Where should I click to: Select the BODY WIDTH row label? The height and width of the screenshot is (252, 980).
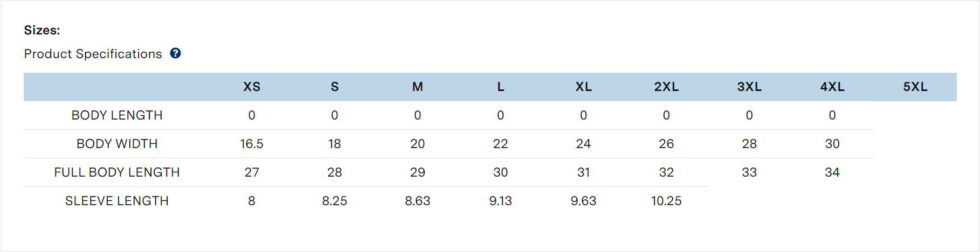(x=117, y=144)
